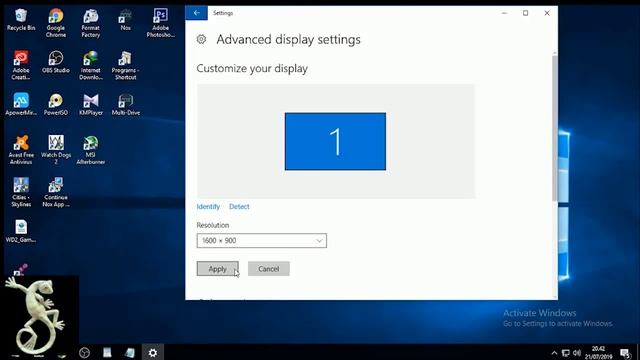Open the Watch Dogs 2 desktop shortcut
The height and width of the screenshot is (360, 640).
tap(56, 150)
